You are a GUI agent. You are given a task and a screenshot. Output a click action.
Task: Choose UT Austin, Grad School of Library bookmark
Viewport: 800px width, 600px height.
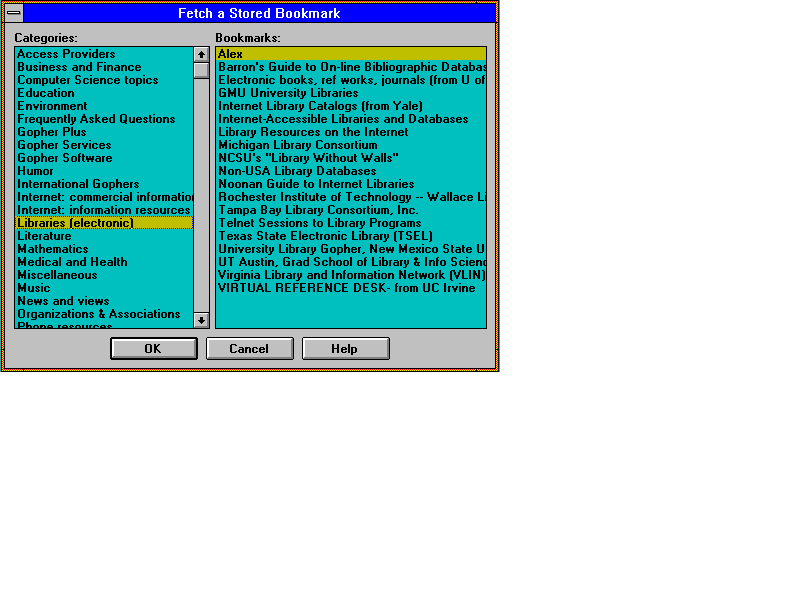coord(351,262)
